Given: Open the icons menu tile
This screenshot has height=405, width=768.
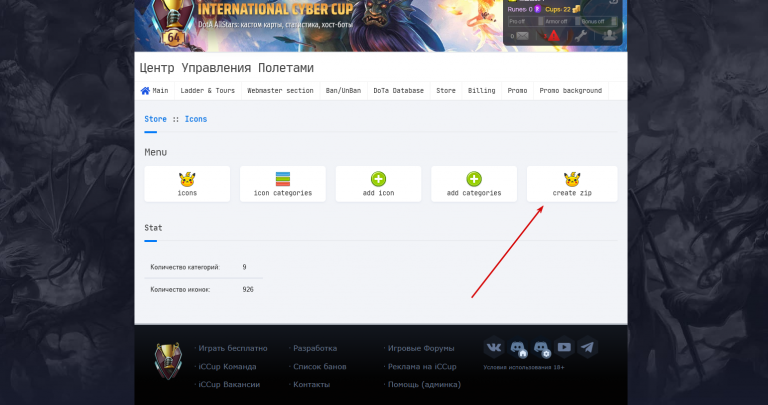Looking at the screenshot, I should (187, 184).
